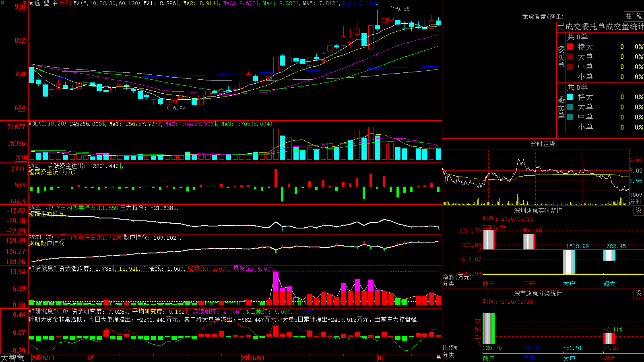Click the 龙虎看盘(逐单) panel title
This screenshot has width=644, height=362.
pos(543,16)
